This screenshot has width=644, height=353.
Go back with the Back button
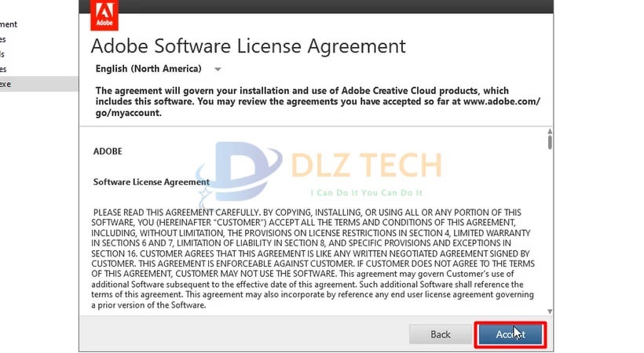[440, 334]
